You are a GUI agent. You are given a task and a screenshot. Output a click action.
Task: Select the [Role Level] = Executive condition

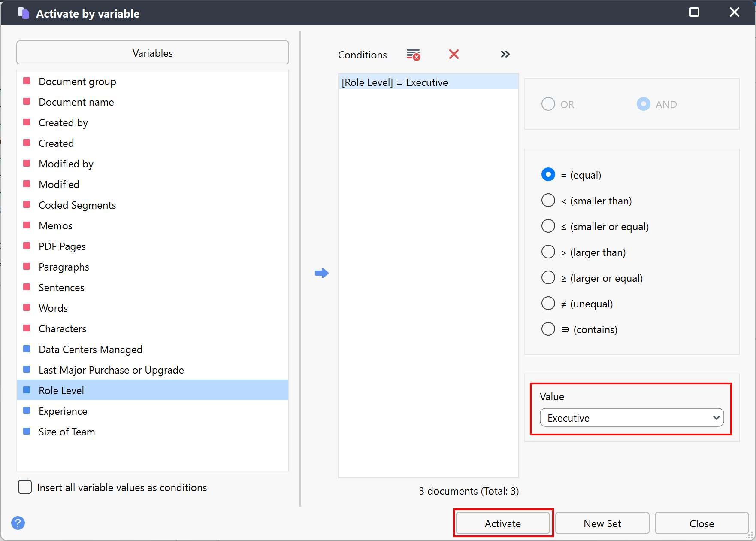(x=429, y=82)
